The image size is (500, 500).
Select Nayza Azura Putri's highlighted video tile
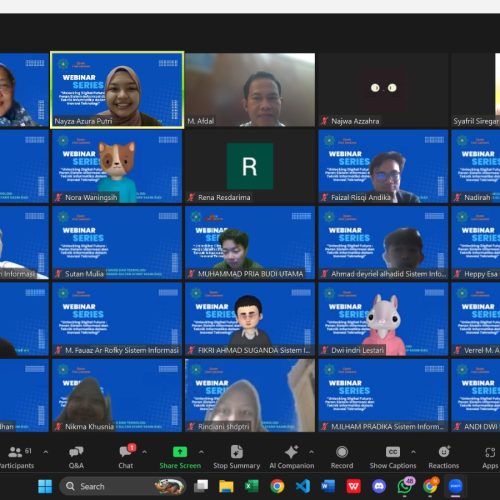(117, 90)
